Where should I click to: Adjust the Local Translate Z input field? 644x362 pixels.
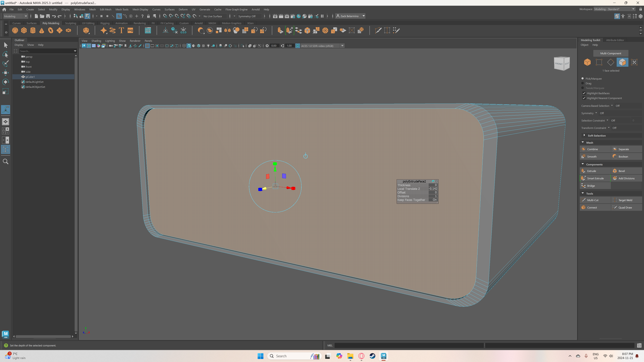(433, 189)
